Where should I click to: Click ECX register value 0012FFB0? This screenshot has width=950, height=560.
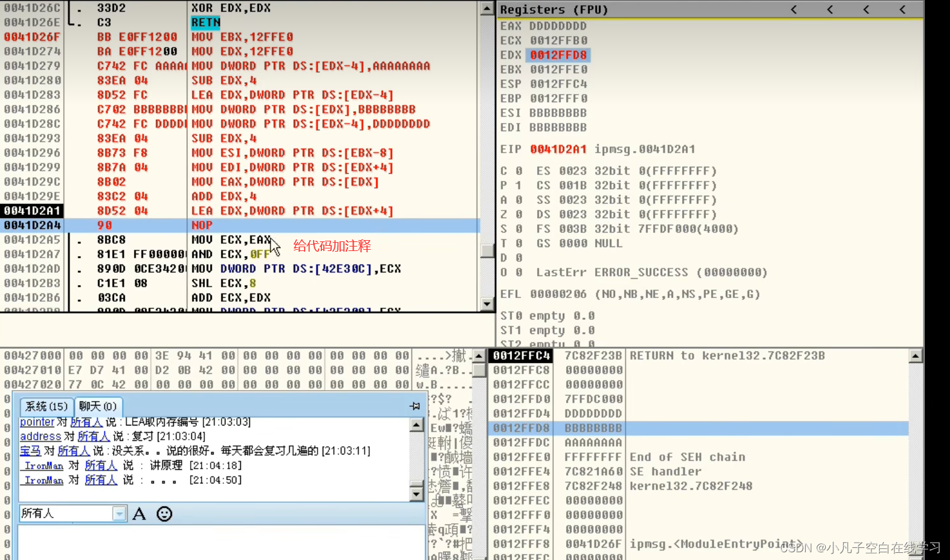click(558, 41)
